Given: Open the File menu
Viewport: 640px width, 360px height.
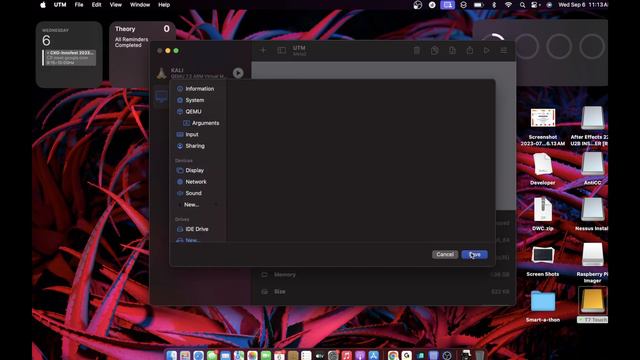Looking at the screenshot, I should pos(79,5).
